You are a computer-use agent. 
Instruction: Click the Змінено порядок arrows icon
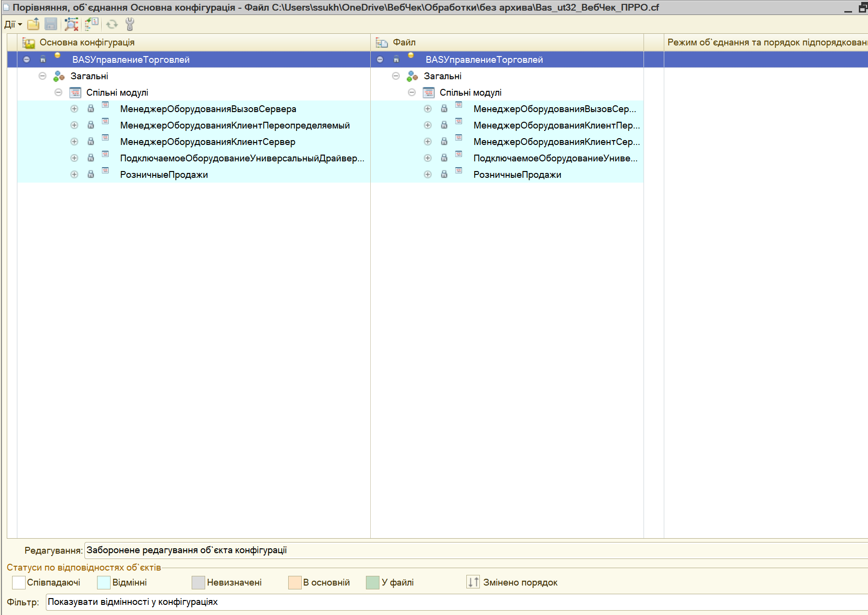(x=473, y=582)
